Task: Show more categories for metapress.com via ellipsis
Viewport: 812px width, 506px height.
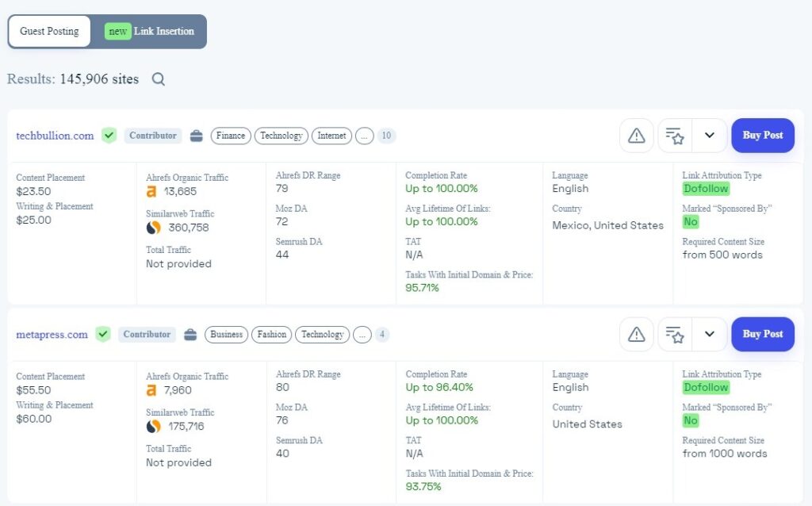Action: (x=362, y=335)
